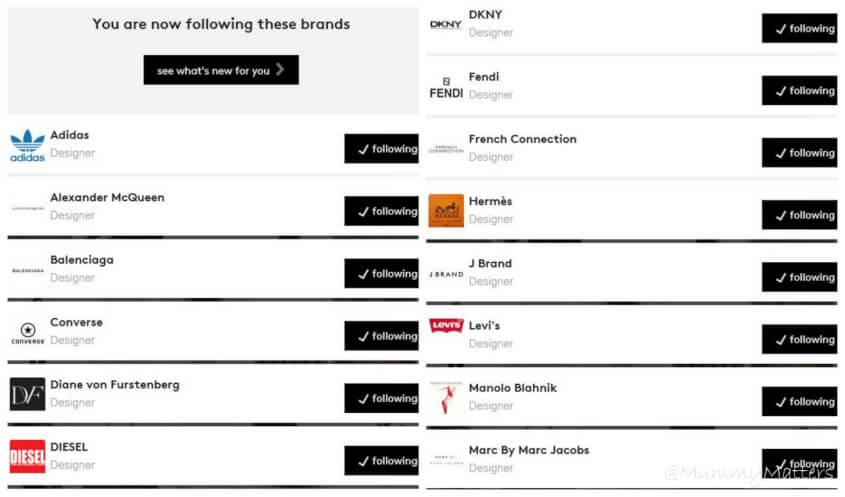Image resolution: width=845 pixels, height=497 pixels.
Task: Open Diane von Furstenberg brand link
Action: point(115,385)
